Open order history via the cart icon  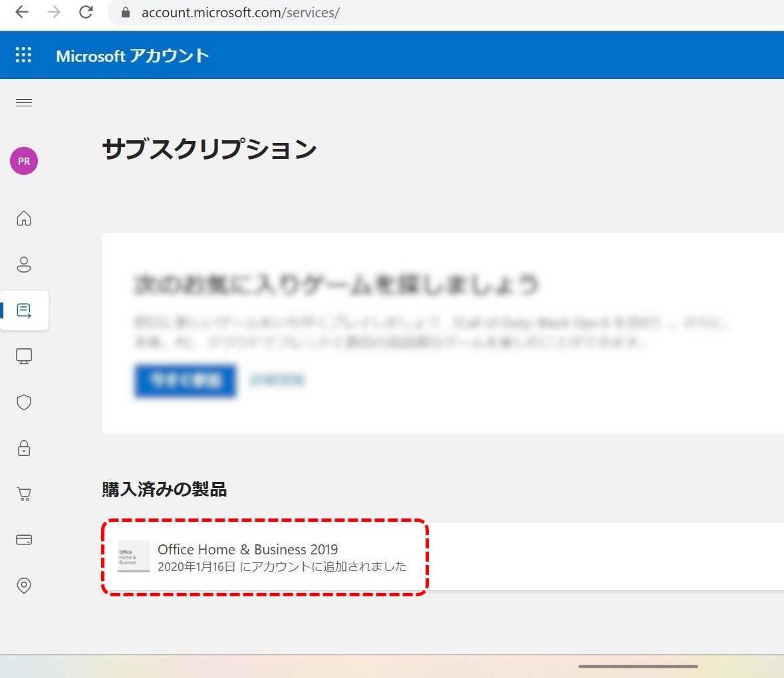(x=24, y=494)
